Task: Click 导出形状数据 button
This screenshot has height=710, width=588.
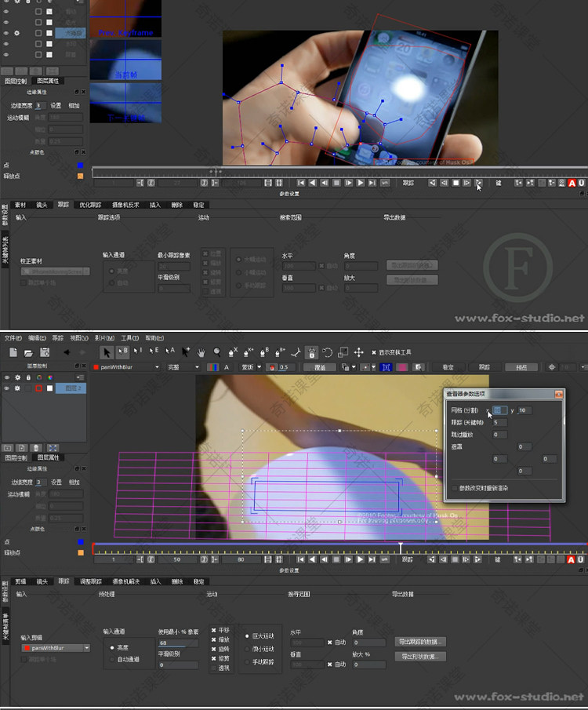Action: coord(420,657)
